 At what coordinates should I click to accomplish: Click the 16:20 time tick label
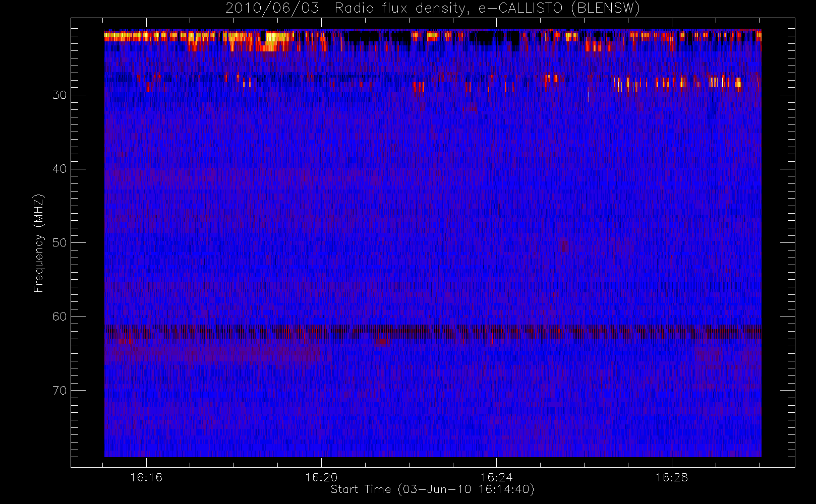[x=321, y=477]
